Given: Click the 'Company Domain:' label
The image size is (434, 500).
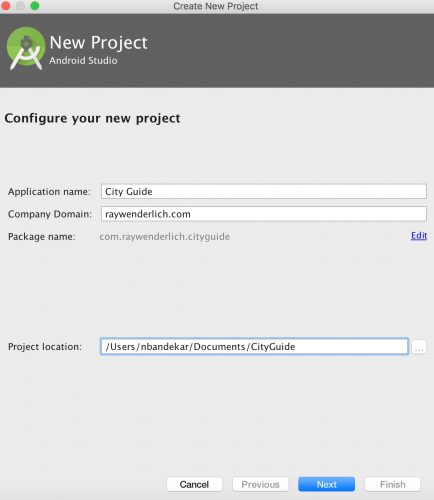Looking at the screenshot, I should 50,214.
